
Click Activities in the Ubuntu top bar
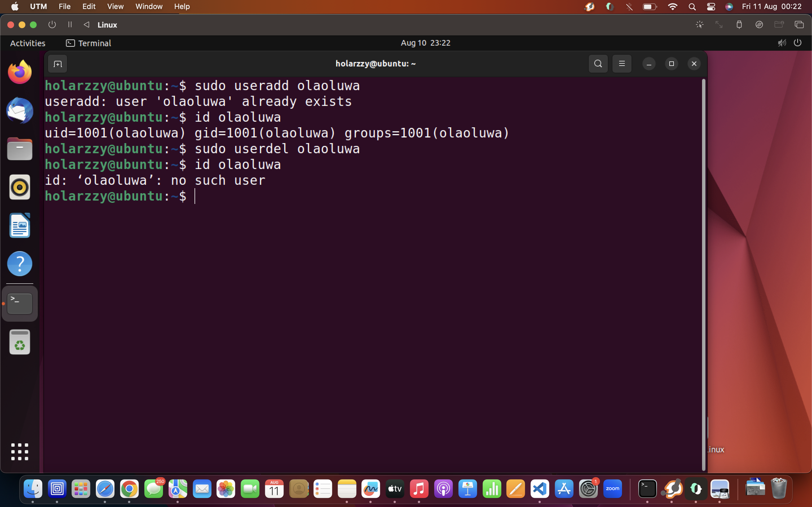[x=28, y=43]
